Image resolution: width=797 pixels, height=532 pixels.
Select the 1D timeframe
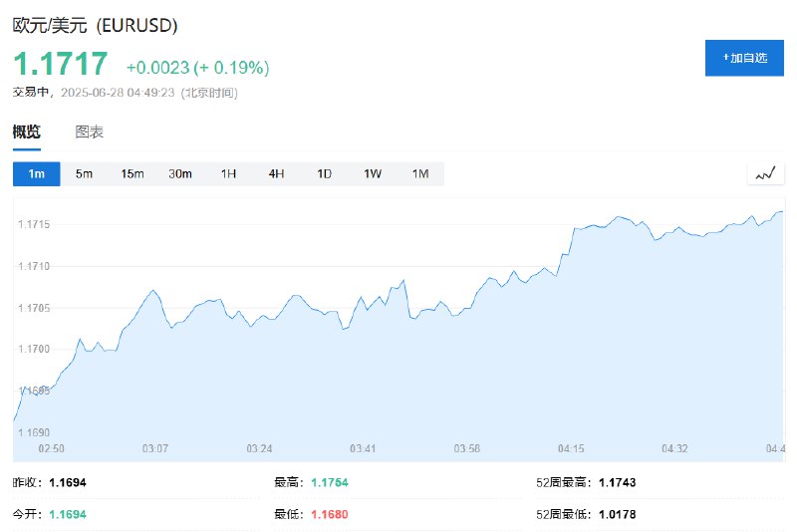pyautogui.click(x=325, y=173)
